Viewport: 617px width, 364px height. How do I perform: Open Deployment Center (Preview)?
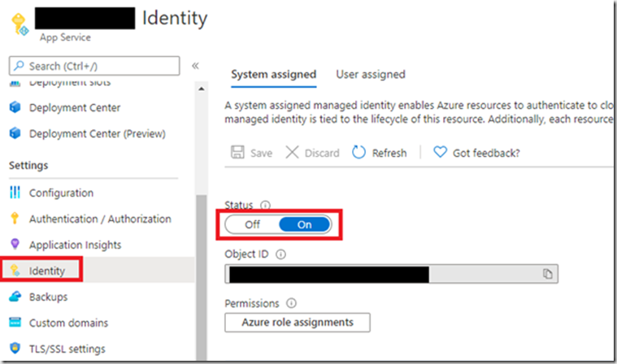[98, 133]
